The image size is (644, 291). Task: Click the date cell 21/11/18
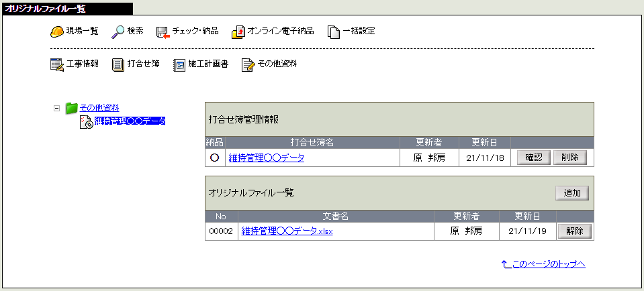click(485, 158)
